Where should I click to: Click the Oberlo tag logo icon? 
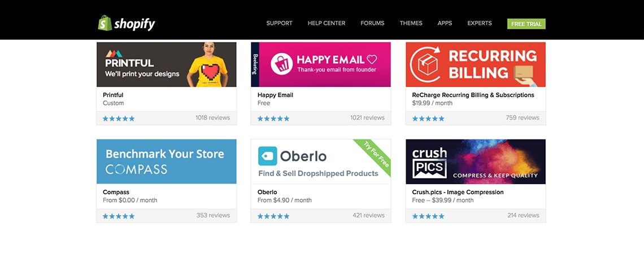click(267, 156)
